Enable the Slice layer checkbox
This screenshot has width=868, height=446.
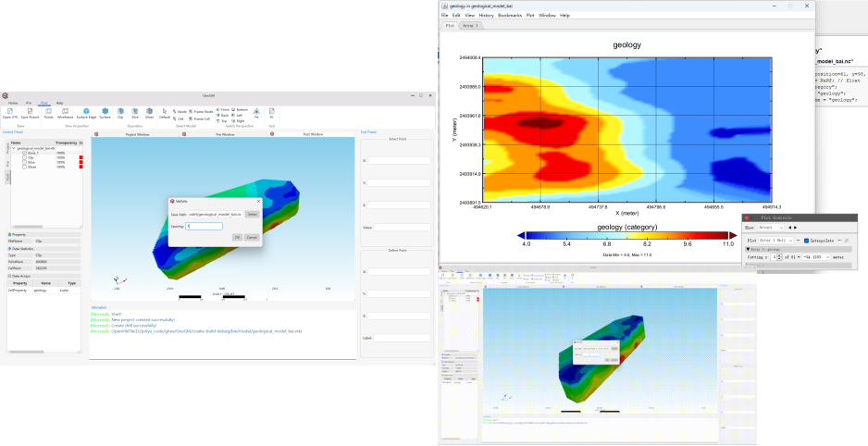pyautogui.click(x=24, y=162)
